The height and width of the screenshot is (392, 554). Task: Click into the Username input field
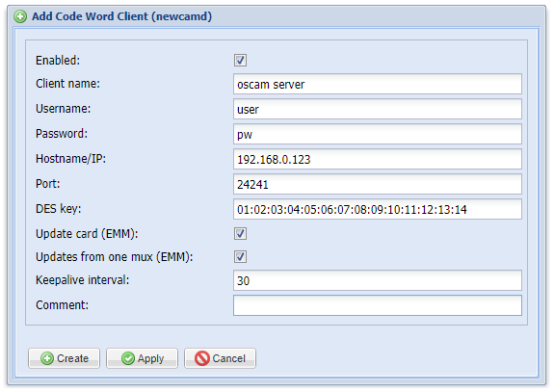click(x=378, y=109)
